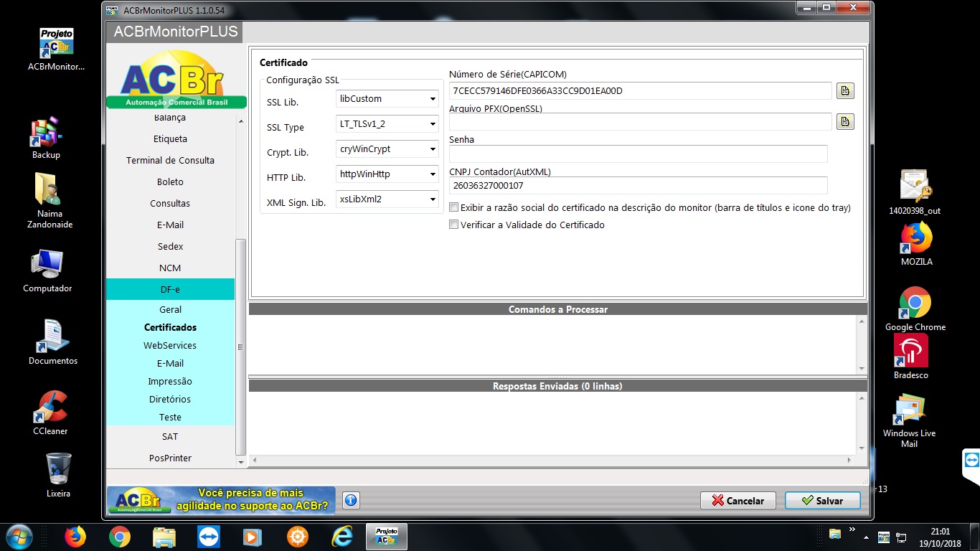Open 14020398_out desktop file
This screenshot has width=980, height=551.
pos(914,192)
